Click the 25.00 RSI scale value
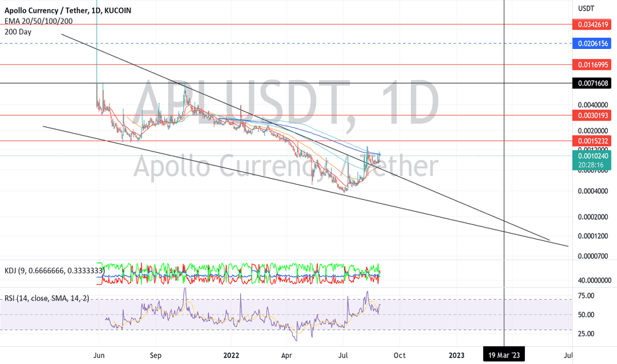 pyautogui.click(x=586, y=334)
